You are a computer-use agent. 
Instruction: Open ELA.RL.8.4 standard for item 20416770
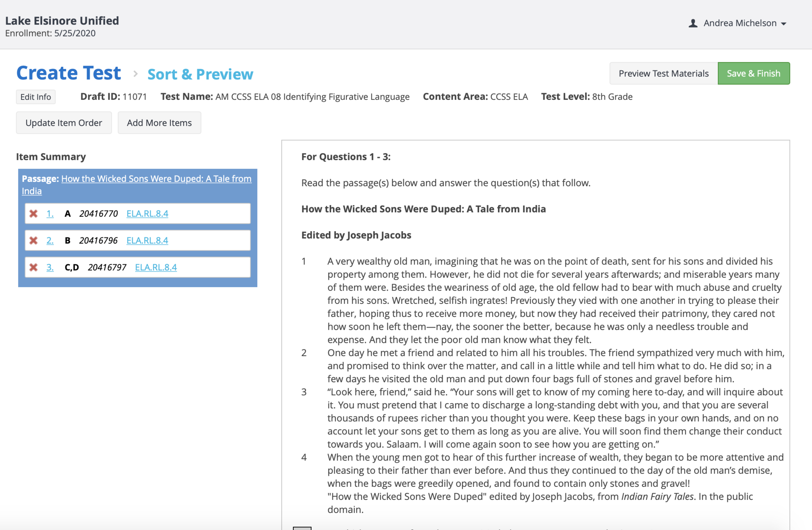tap(147, 214)
